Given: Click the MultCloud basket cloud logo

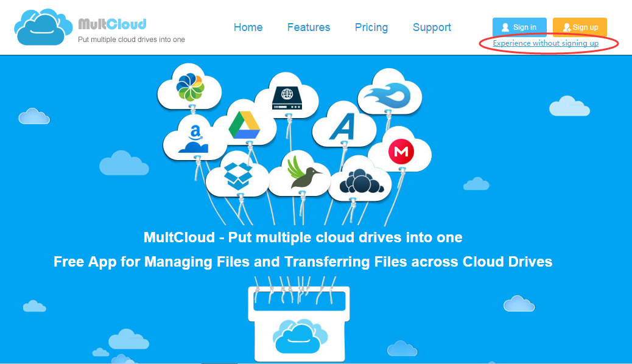Looking at the screenshot, I should [x=299, y=336].
